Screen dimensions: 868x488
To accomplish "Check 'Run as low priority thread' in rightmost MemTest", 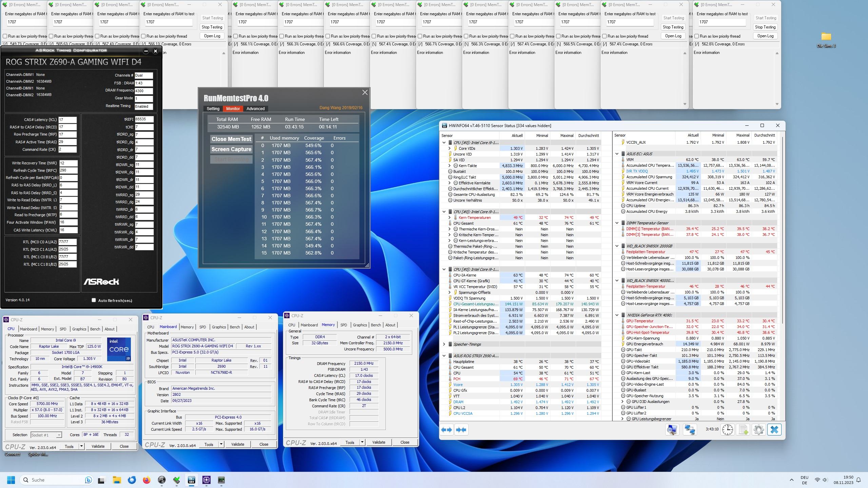I will coord(696,36).
